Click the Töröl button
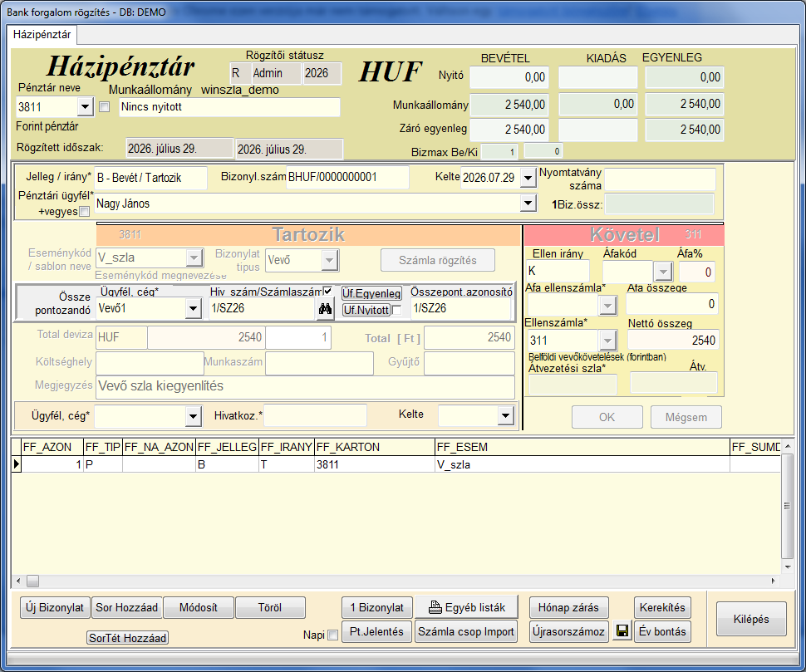Image resolution: width=806 pixels, height=672 pixels. [x=270, y=607]
